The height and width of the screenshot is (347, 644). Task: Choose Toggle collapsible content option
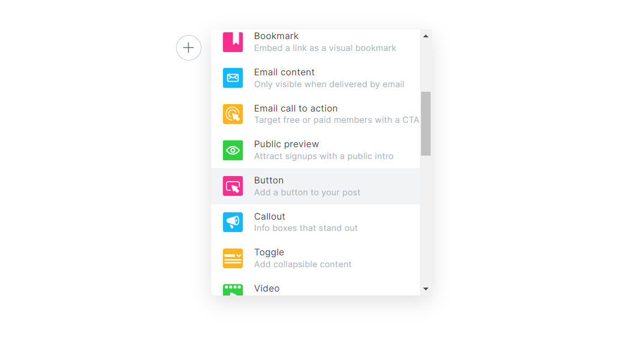click(x=315, y=258)
